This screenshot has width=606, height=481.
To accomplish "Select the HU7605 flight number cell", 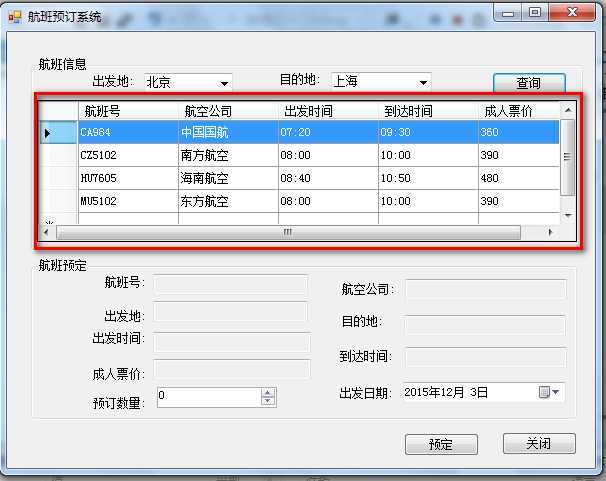I will click(128, 178).
